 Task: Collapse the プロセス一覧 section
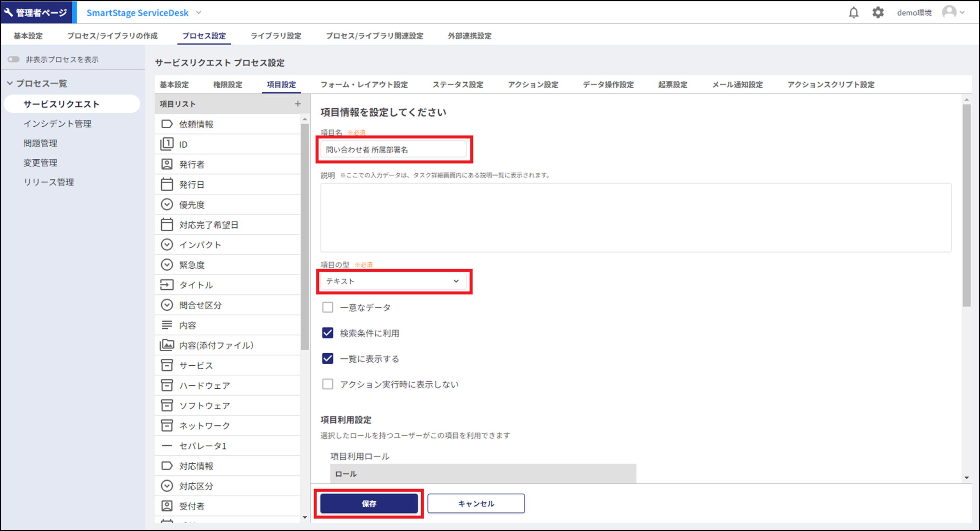coord(10,83)
